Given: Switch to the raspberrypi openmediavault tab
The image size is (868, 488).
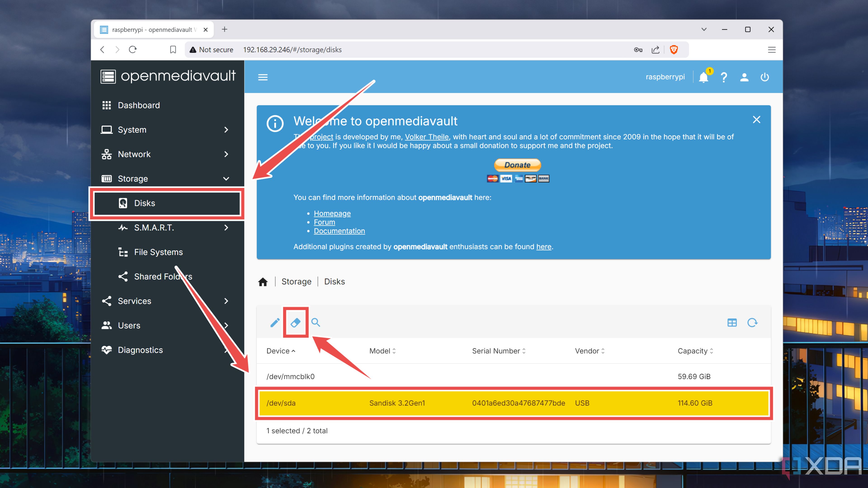Looking at the screenshot, I should click(153, 30).
